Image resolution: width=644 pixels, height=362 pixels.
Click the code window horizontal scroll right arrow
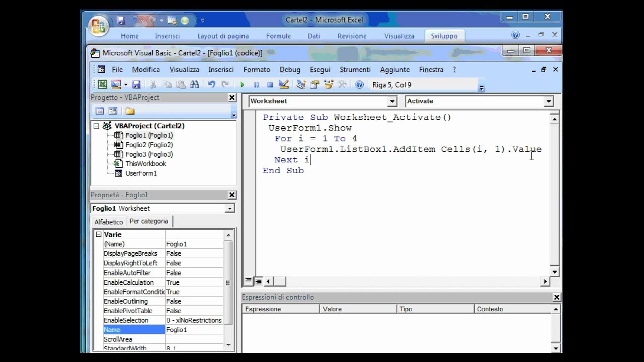[545, 282]
